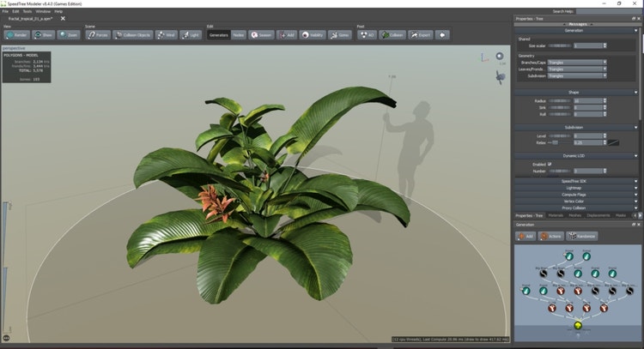Open the Subdivision geometry dropdown
Screen dimensions: 644x349
[577, 75]
